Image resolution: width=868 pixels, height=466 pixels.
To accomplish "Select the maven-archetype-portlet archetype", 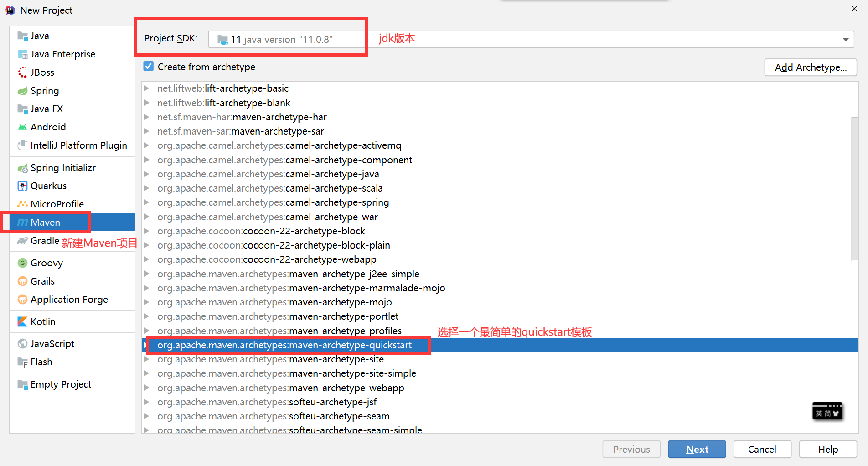I will tap(500, 316).
